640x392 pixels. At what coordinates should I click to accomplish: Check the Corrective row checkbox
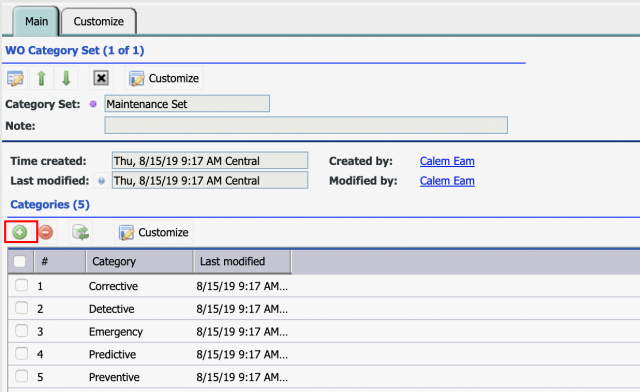point(21,285)
